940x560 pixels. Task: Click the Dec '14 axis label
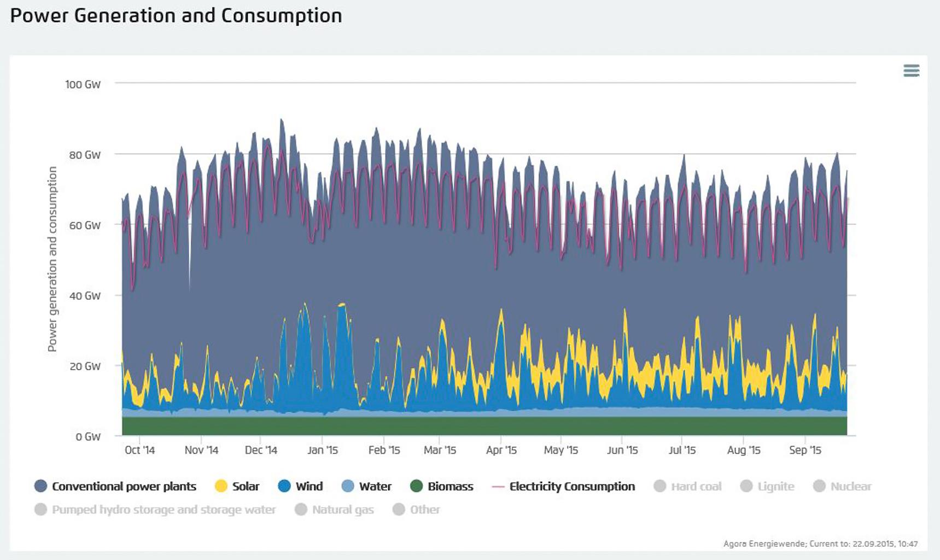click(261, 450)
